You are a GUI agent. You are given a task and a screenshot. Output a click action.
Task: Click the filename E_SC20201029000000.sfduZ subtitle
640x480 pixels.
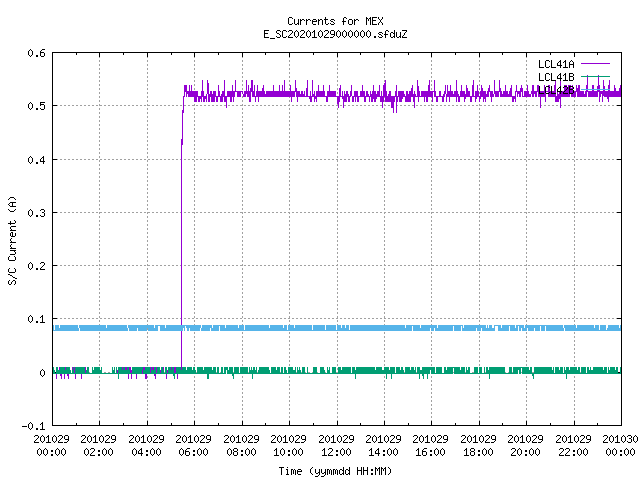pyautogui.click(x=335, y=34)
